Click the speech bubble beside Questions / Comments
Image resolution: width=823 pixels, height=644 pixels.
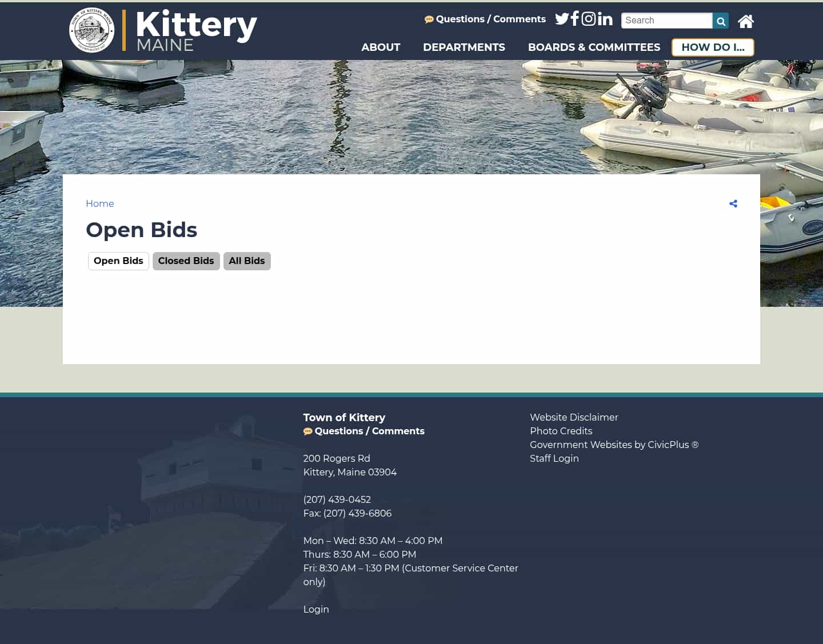click(428, 19)
